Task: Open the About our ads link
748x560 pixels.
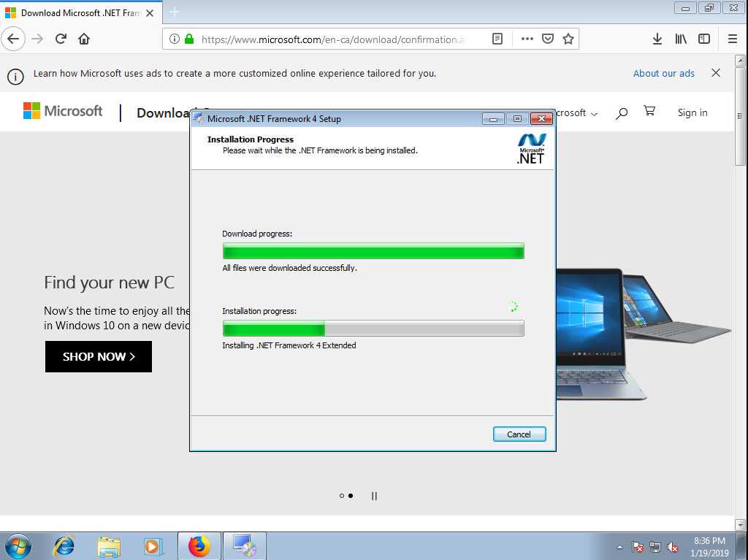Action: click(663, 74)
